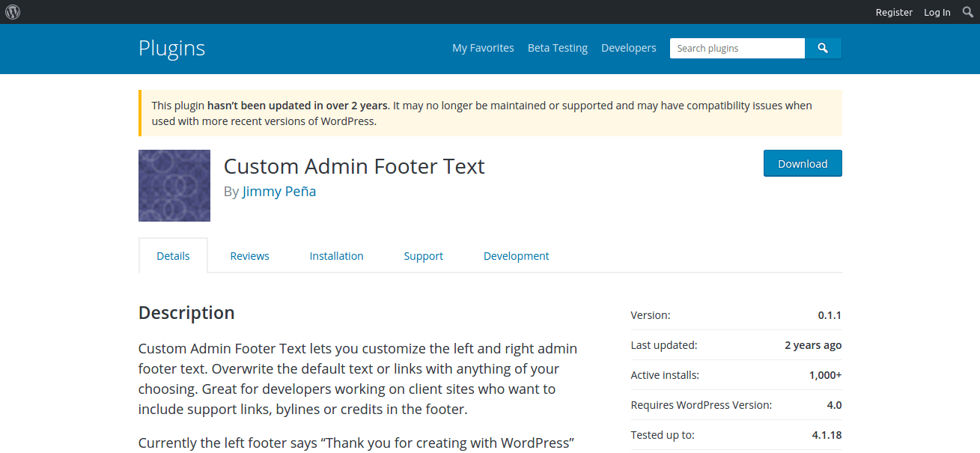Screen dimensions: 980x453
Task: Click the '2 years ago' last updated value
Action: tap(813, 345)
